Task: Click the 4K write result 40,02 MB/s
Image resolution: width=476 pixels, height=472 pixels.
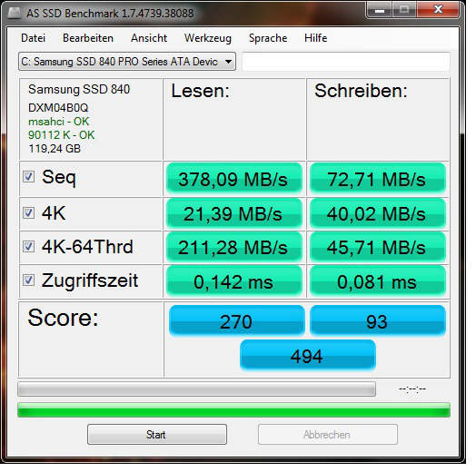Action: point(378,213)
